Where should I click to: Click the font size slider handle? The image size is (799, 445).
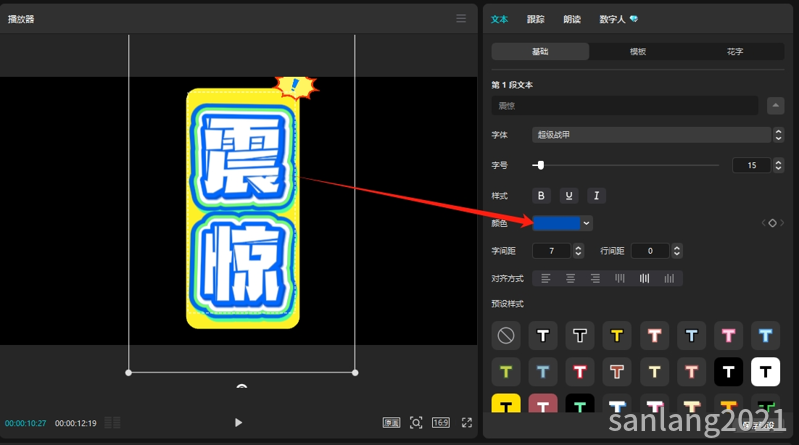[541, 165]
